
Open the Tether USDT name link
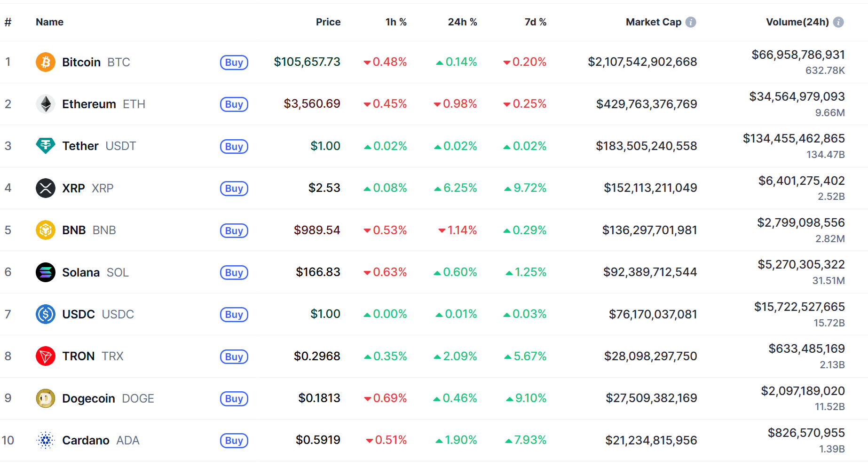click(99, 146)
